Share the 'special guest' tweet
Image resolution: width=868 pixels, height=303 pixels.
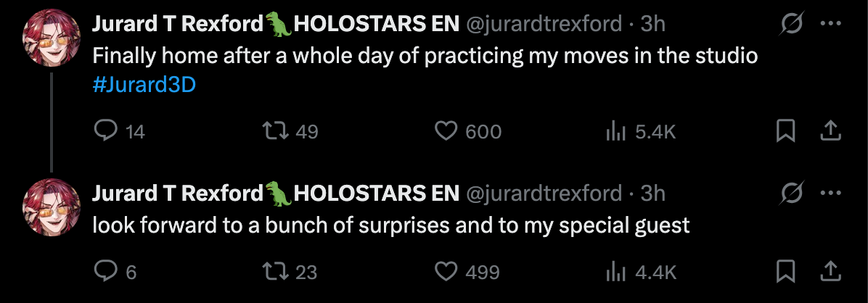tap(830, 272)
